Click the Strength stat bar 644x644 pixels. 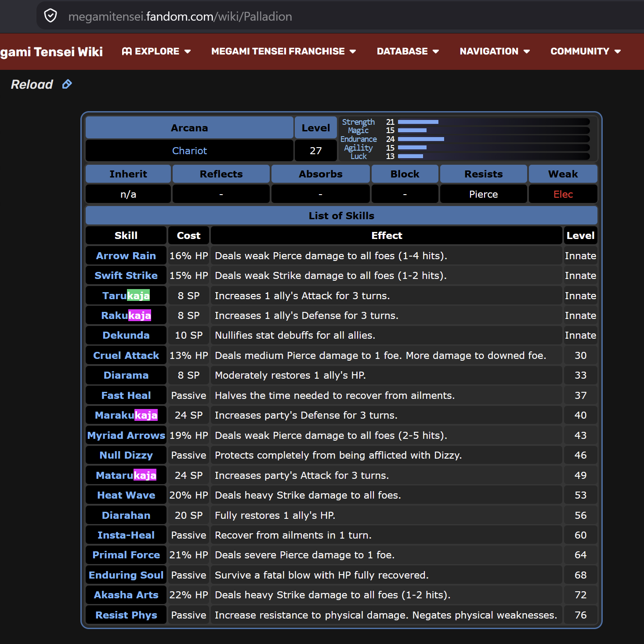tap(493, 122)
